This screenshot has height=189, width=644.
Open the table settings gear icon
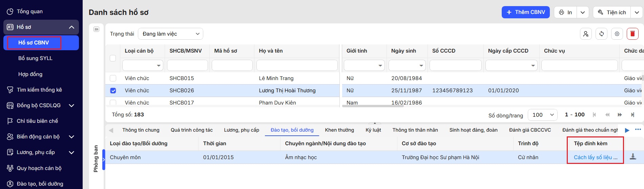click(617, 34)
